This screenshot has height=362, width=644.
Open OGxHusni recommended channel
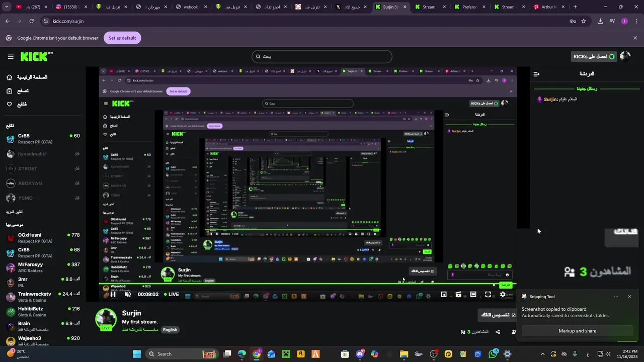point(43,238)
